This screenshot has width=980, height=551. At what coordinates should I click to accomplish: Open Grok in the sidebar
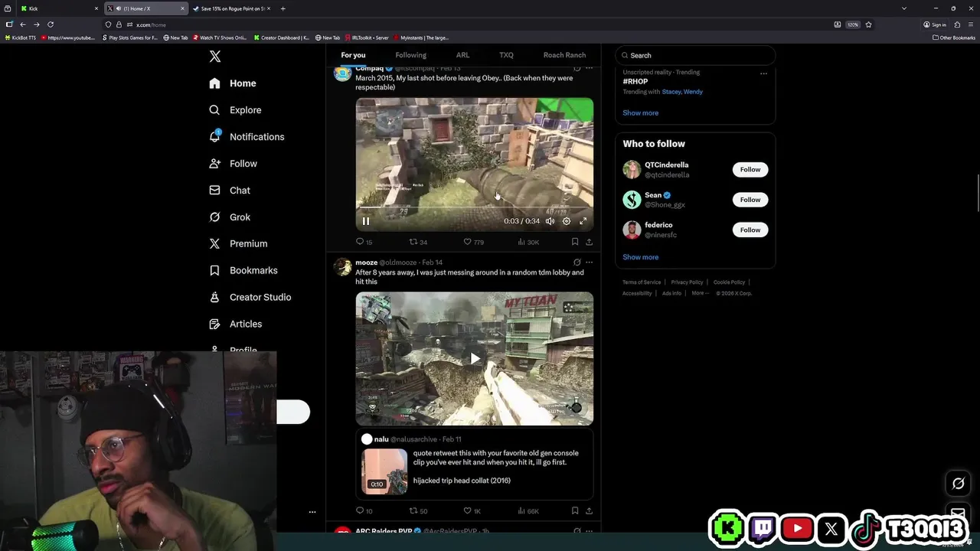[x=230, y=217]
